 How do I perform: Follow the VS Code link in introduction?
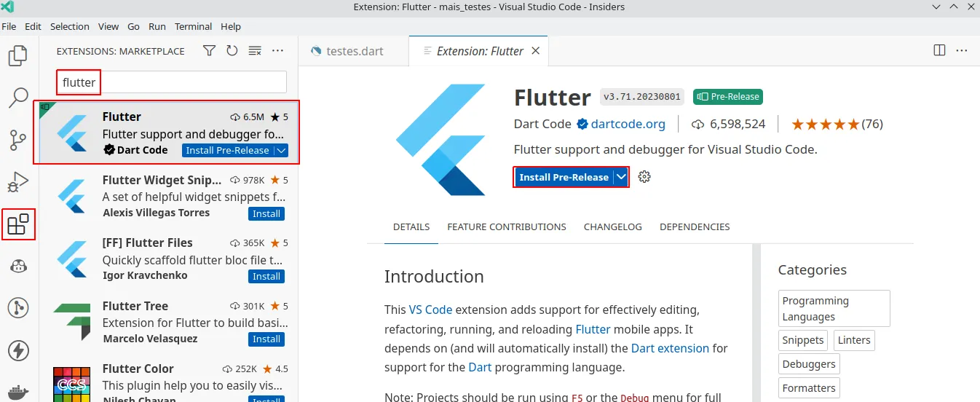431,310
